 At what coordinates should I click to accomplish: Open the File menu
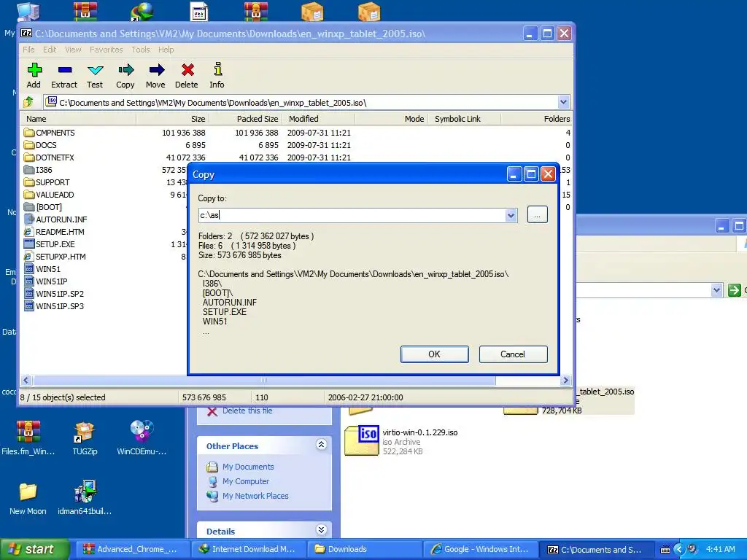tap(28, 50)
